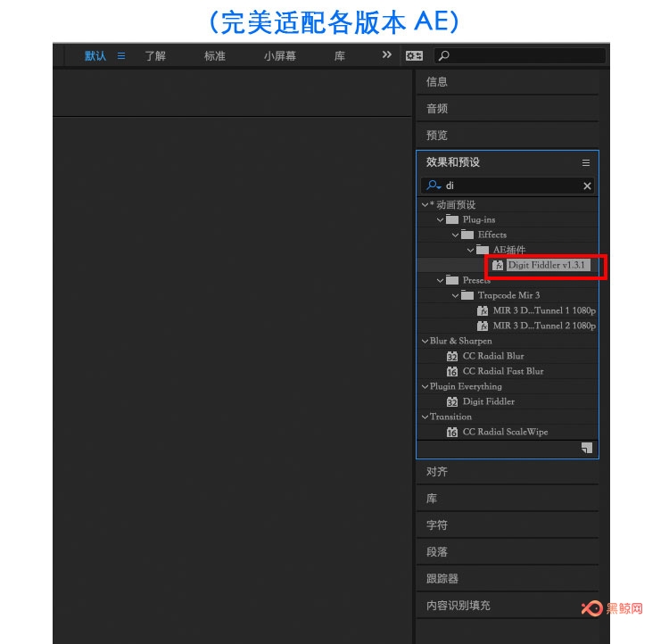Click the Presets folder icon
Viewport: 669px width, 644px height.
click(x=452, y=280)
